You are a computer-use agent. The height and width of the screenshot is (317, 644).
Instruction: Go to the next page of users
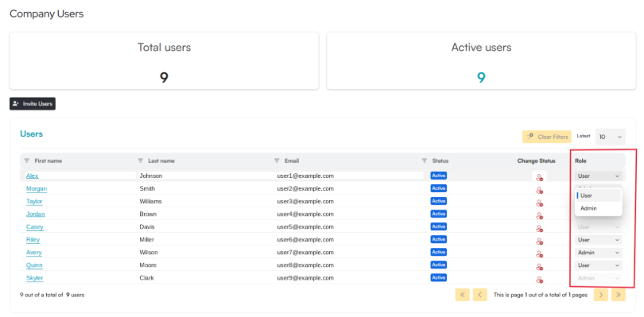(600, 295)
